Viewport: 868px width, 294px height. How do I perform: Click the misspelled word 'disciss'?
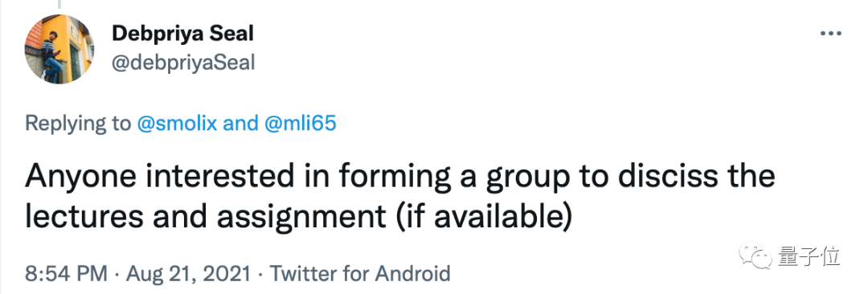pos(682,178)
